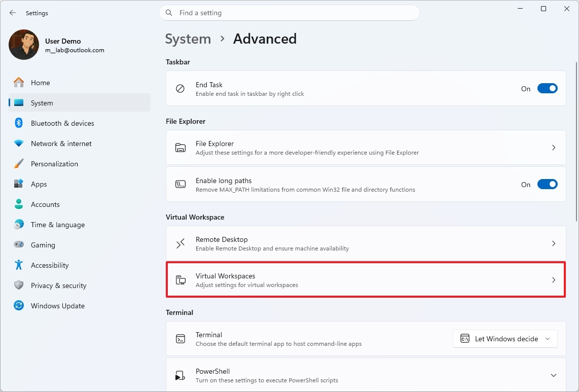Toggle off End Task switch
579x392 pixels.
(x=548, y=88)
